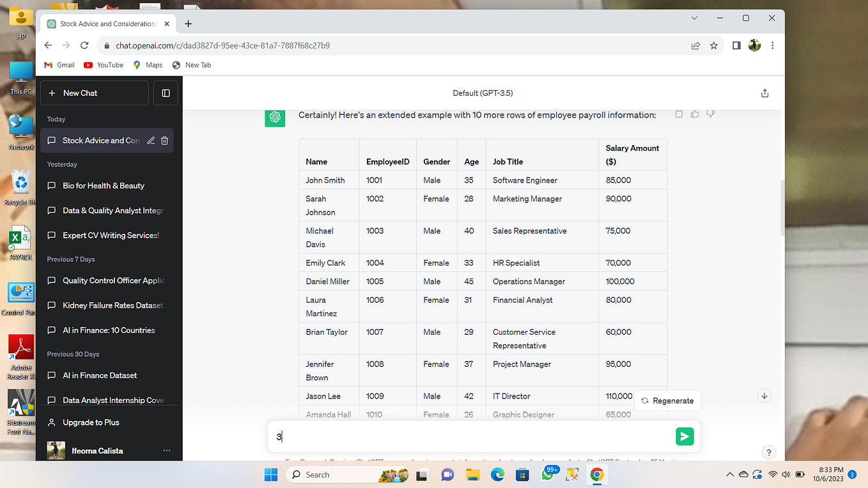Click the green send message icon

(x=684, y=436)
